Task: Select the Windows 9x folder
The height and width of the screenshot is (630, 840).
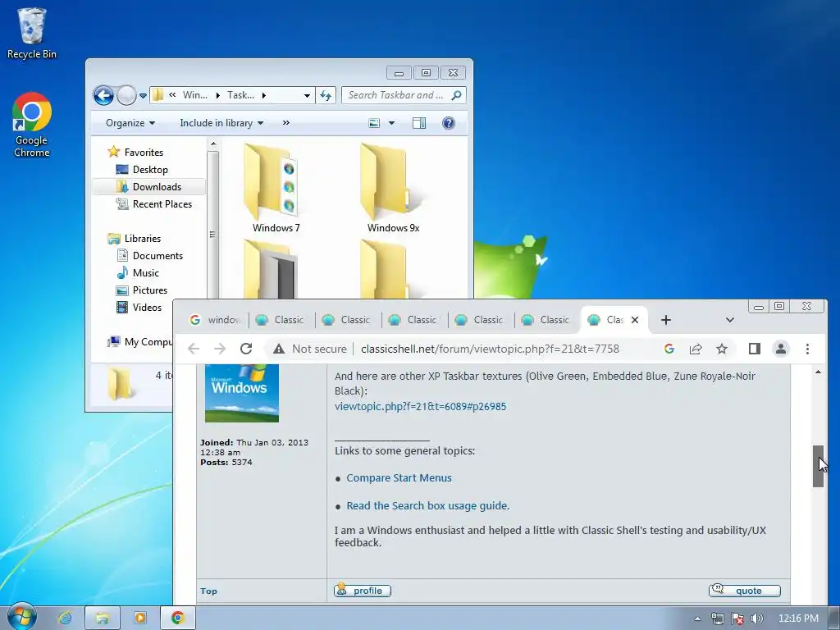Action: coord(393,188)
